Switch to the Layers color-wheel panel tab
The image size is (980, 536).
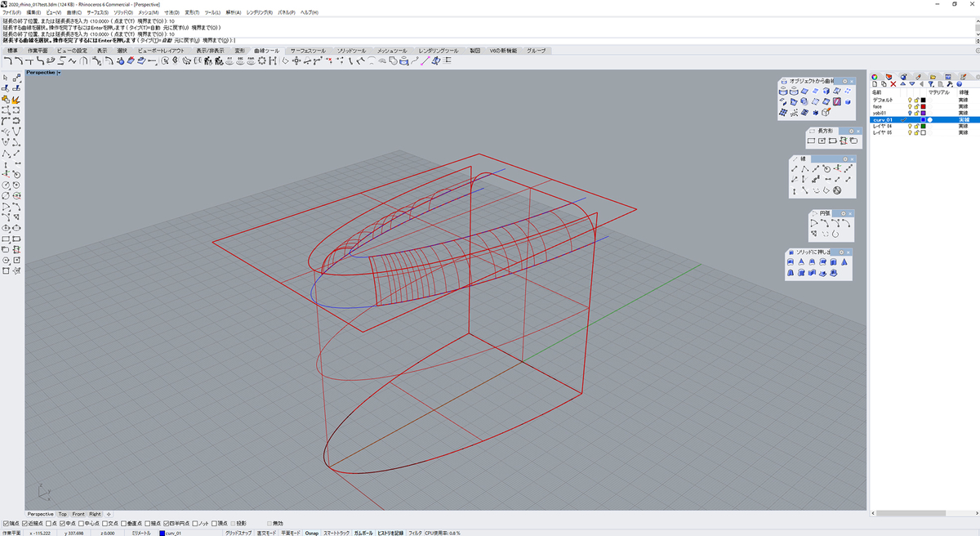875,77
